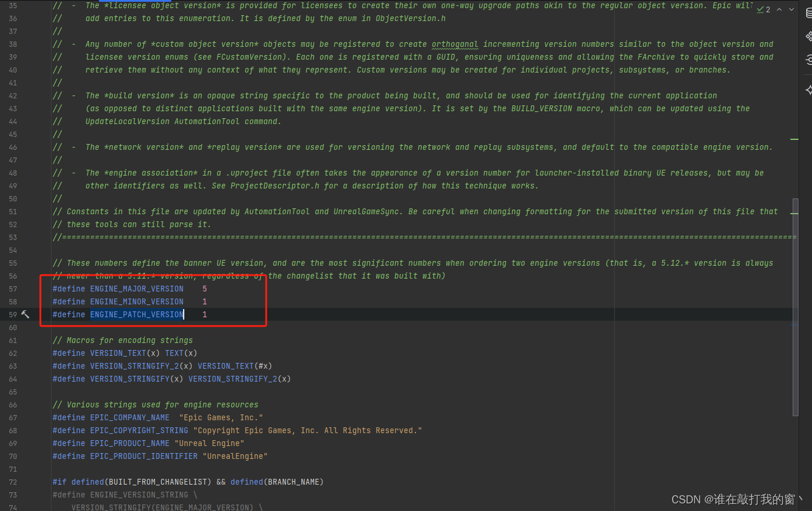Open the inspections widget showing 2 problems
The image size is (812, 511).
click(x=762, y=9)
